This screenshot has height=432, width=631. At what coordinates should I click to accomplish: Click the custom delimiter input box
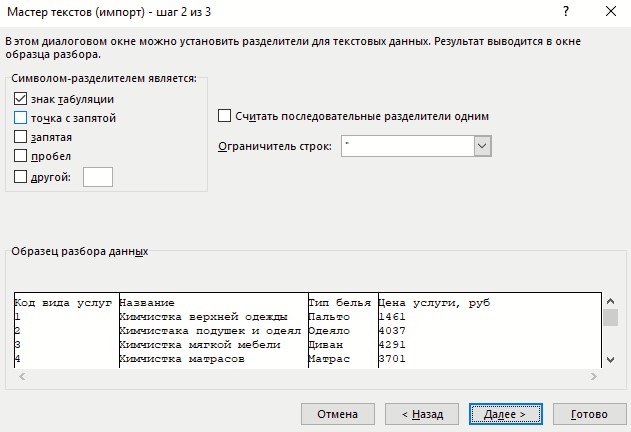click(98, 177)
